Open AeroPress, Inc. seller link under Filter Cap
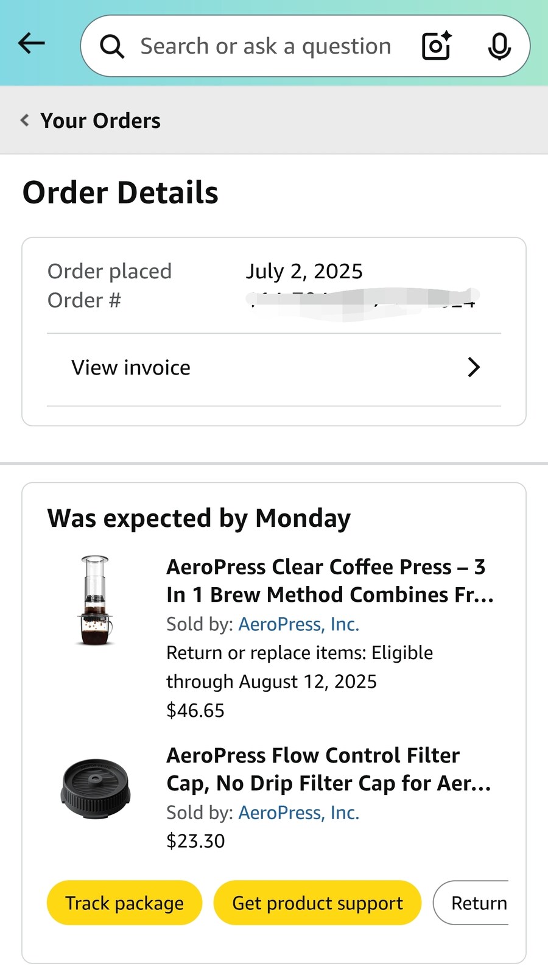The width and height of the screenshot is (548, 980). tap(298, 813)
